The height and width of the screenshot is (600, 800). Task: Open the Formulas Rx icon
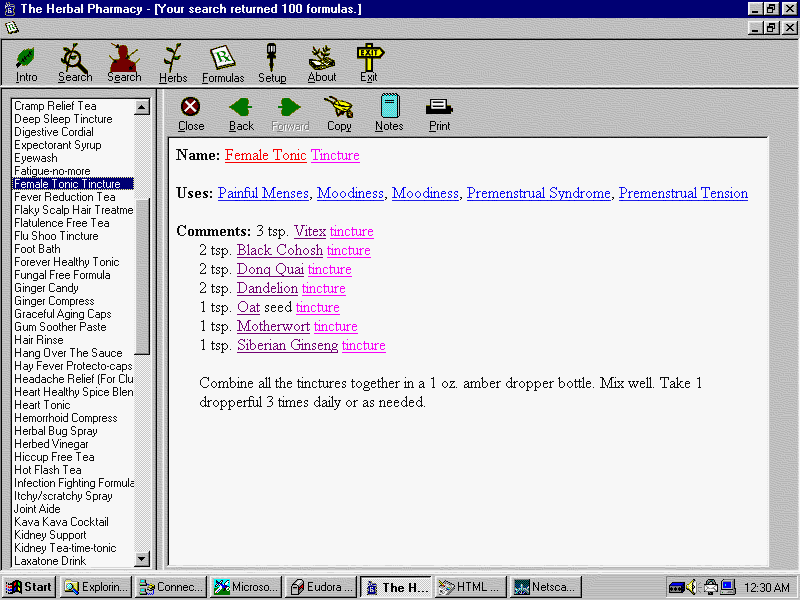pyautogui.click(x=223, y=64)
